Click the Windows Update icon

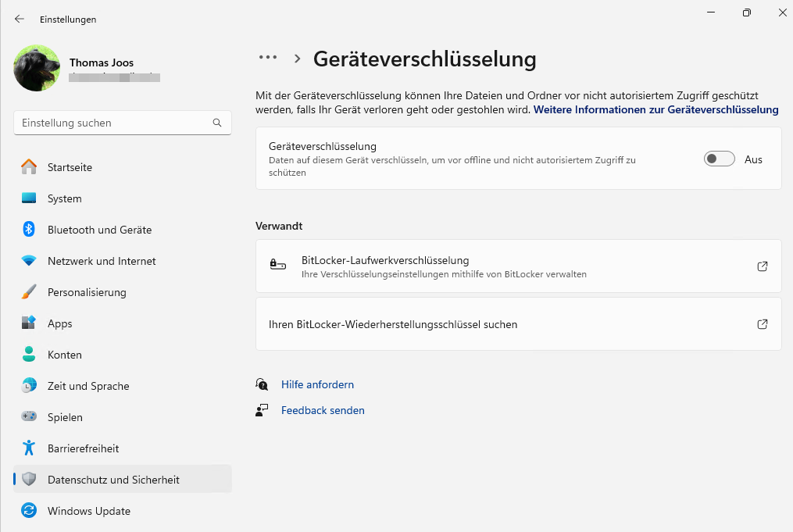point(29,511)
